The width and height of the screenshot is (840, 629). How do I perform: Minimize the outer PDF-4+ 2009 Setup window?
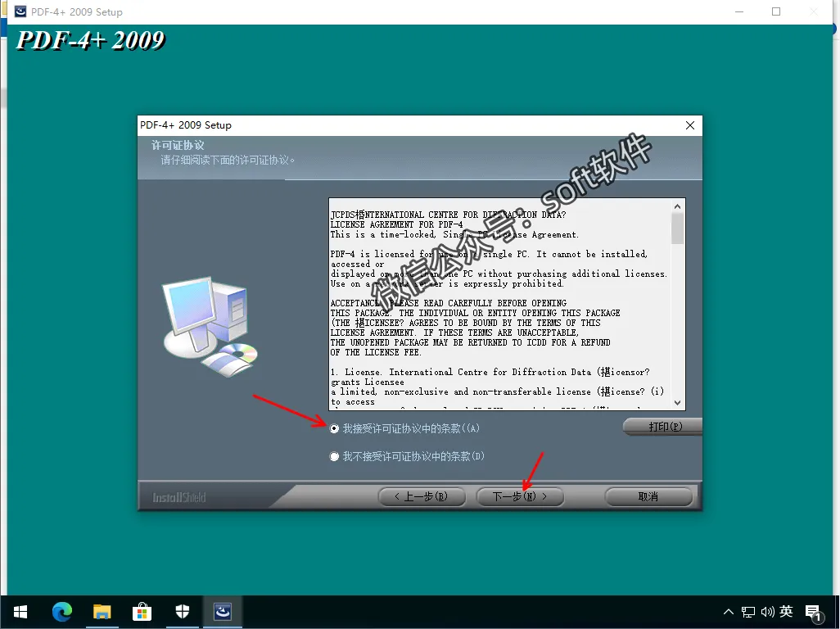[739, 11]
